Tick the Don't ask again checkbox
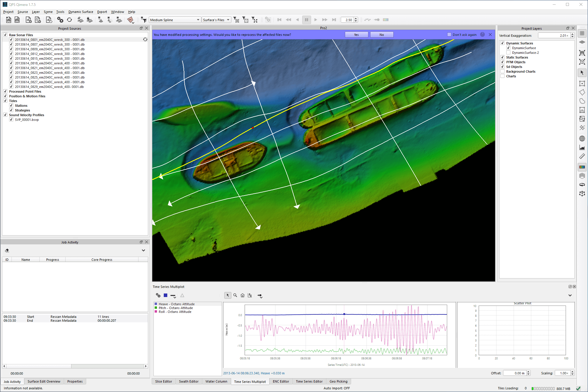This screenshot has width=588, height=392. 449,35
